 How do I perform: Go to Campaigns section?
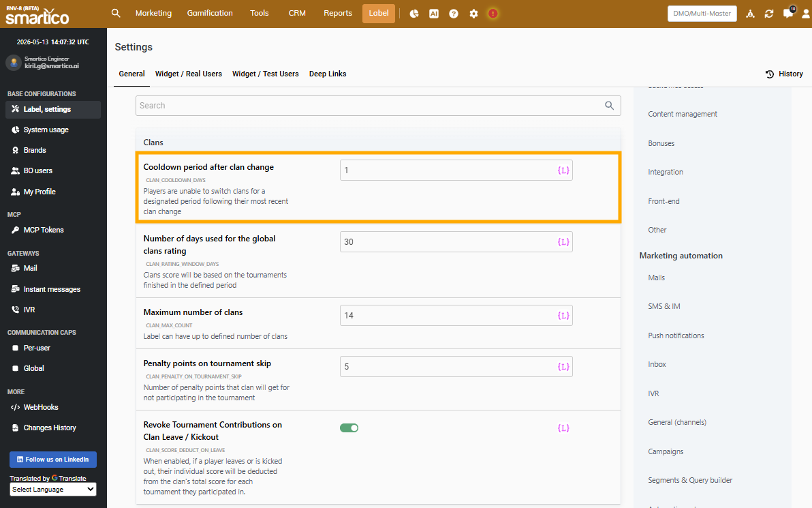(666, 451)
